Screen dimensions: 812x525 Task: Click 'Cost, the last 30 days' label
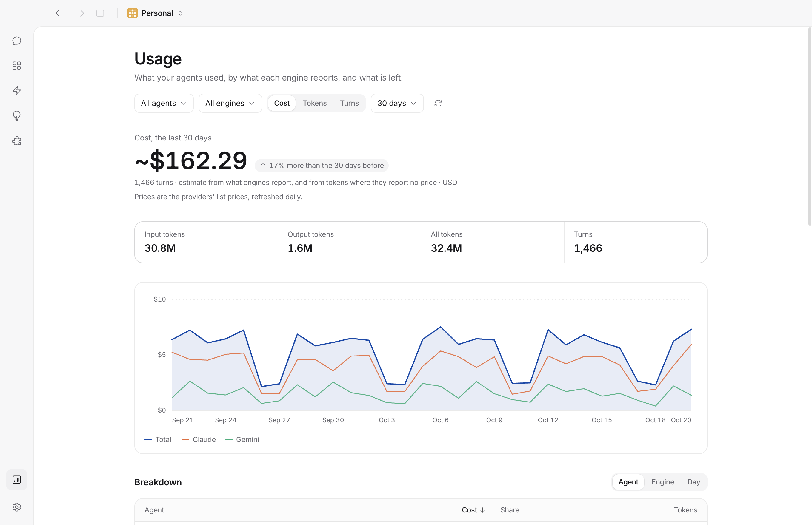click(173, 138)
